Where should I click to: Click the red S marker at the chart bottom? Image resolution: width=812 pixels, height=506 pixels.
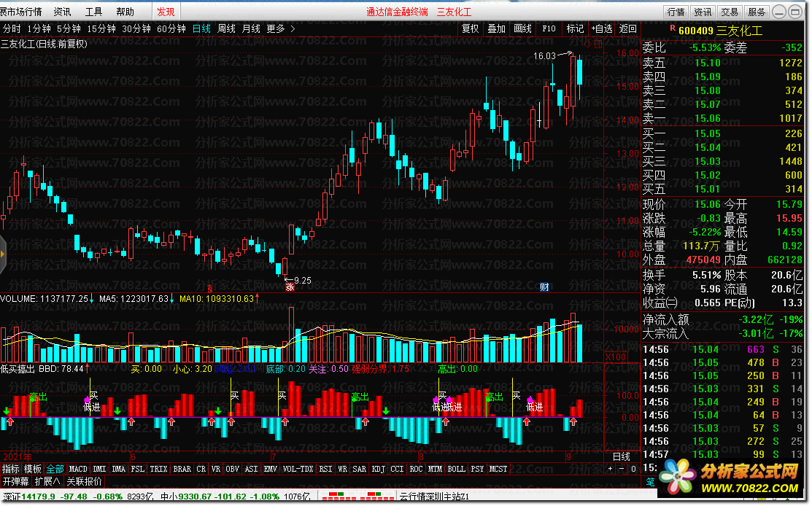(209, 289)
